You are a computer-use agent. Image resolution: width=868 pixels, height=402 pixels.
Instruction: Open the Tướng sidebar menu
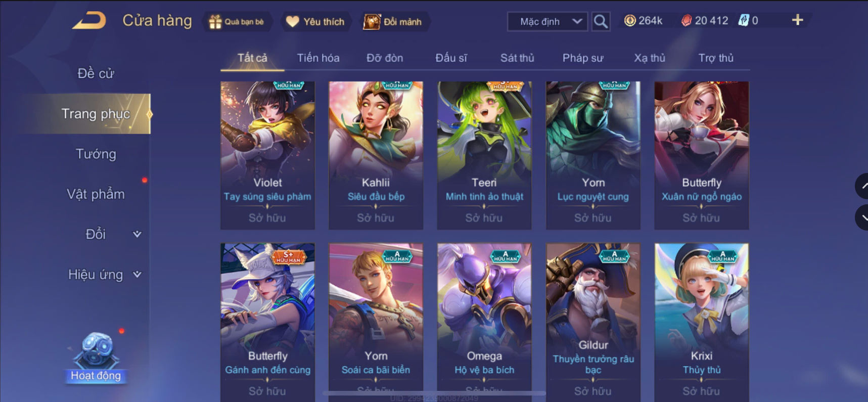tap(96, 154)
